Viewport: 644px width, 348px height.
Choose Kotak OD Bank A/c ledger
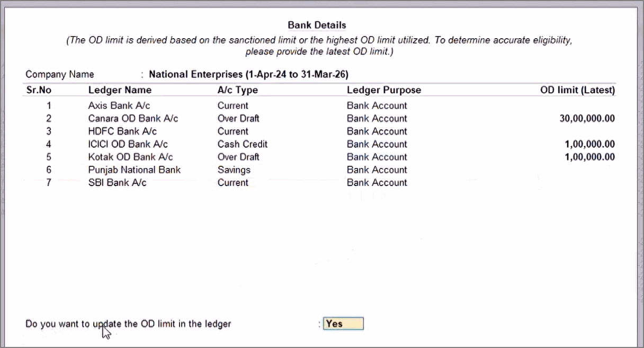[x=130, y=157]
